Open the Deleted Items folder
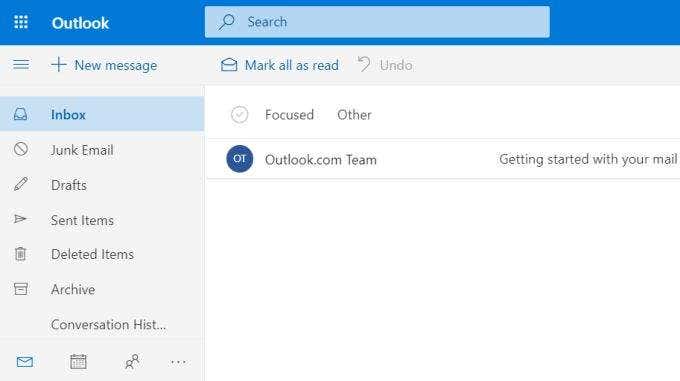 coord(102,254)
